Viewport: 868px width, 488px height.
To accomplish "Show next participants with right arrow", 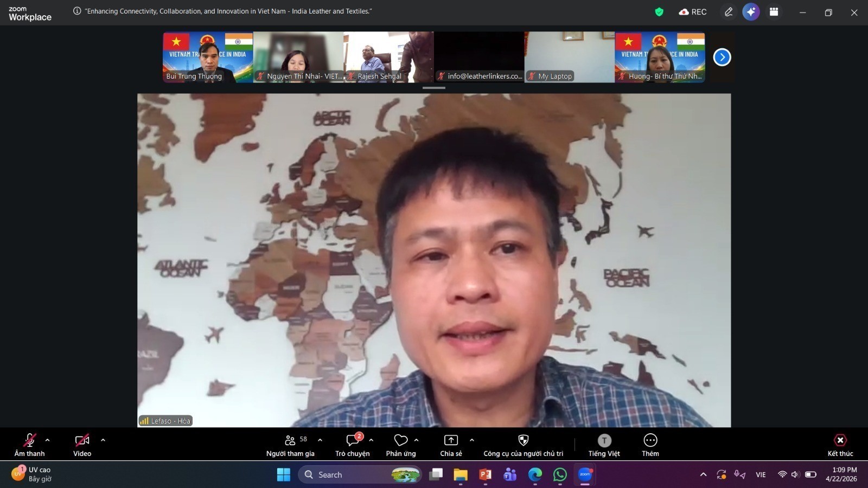I will (x=722, y=57).
